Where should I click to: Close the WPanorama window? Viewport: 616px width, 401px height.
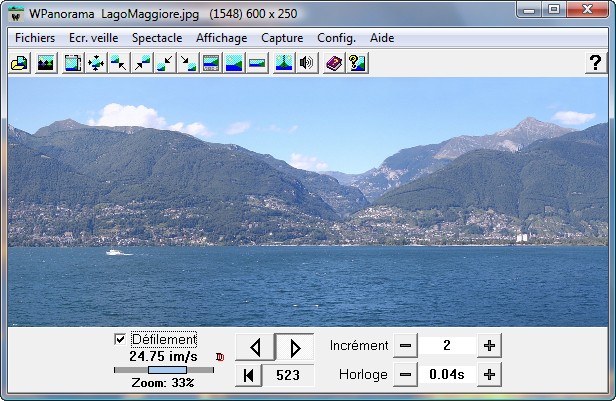[x=588, y=10]
